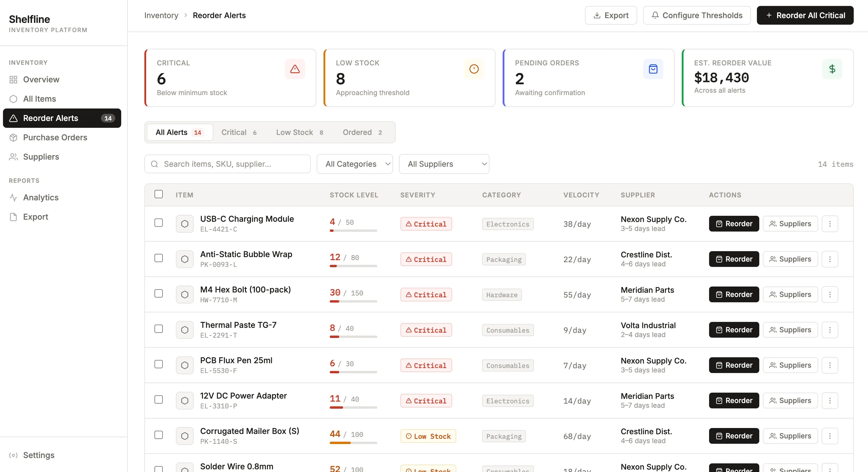Click the item icon for Thermal Paste TG-7
The image size is (868, 472).
coord(185,330)
